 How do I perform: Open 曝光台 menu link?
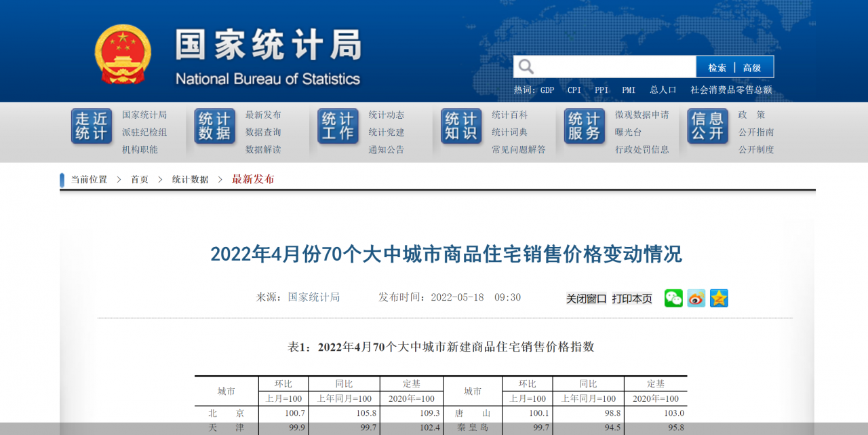point(629,132)
